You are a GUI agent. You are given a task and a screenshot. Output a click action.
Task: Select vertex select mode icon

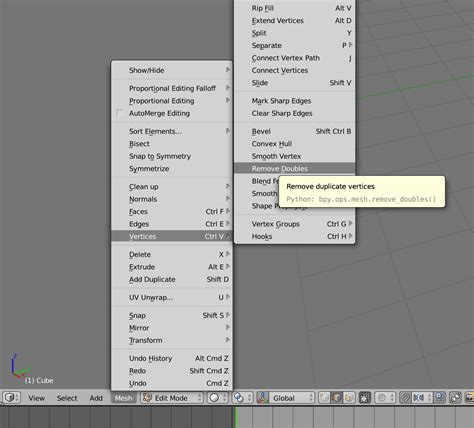point(324,398)
